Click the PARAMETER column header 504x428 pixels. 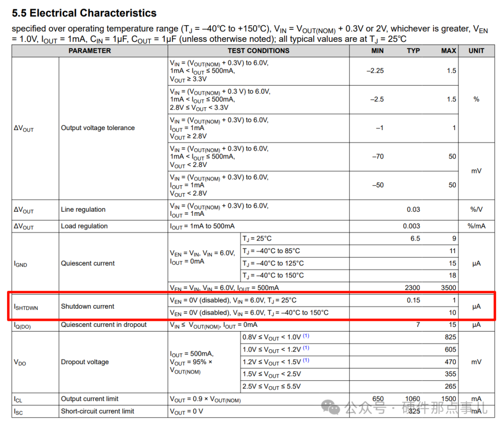[90, 51]
